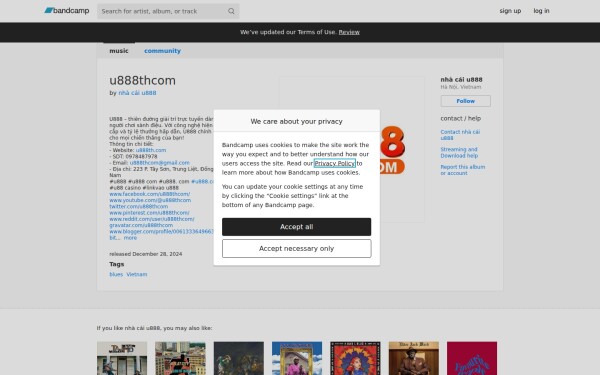This screenshot has height=375, width=600.
Task: Open the first recommended album thumbnail
Action: click(x=122, y=358)
